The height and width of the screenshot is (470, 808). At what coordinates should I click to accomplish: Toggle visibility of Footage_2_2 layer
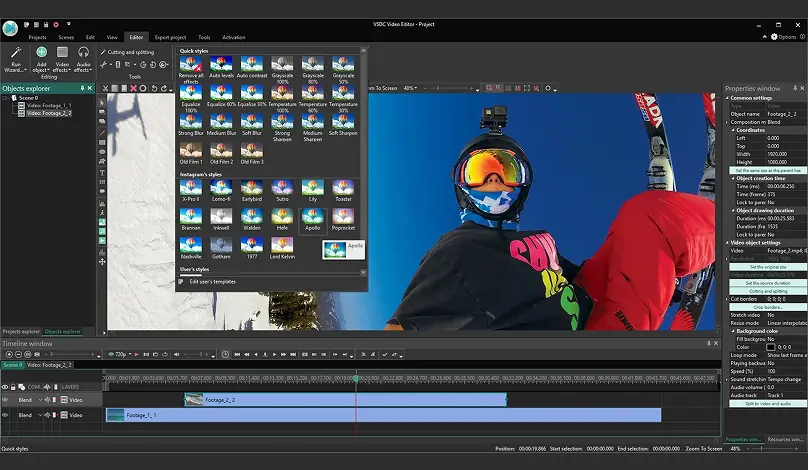(5, 400)
